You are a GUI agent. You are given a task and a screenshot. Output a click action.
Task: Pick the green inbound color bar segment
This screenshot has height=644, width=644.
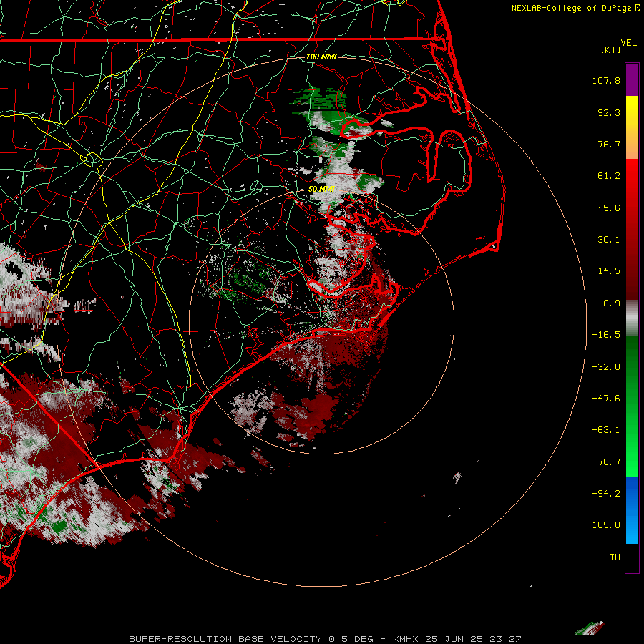click(632, 406)
